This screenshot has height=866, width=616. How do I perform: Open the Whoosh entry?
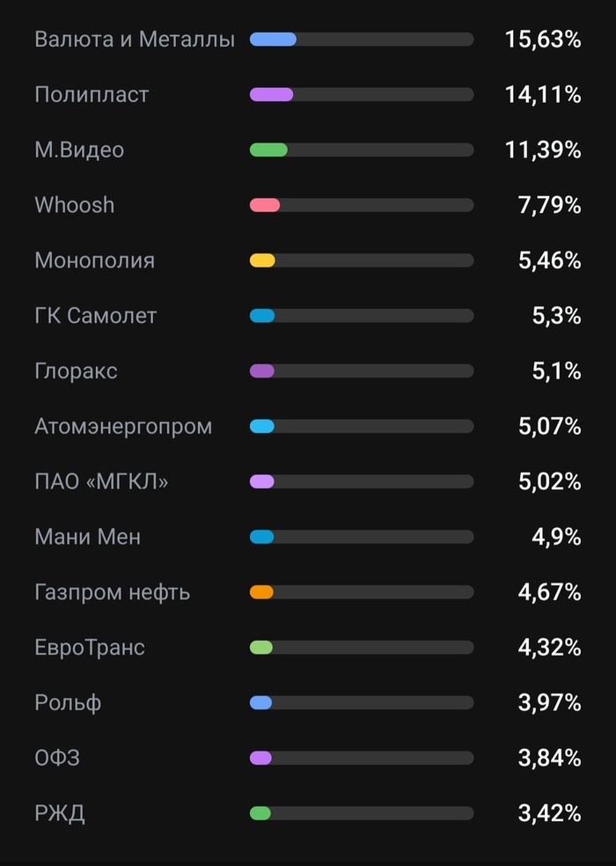308,205
